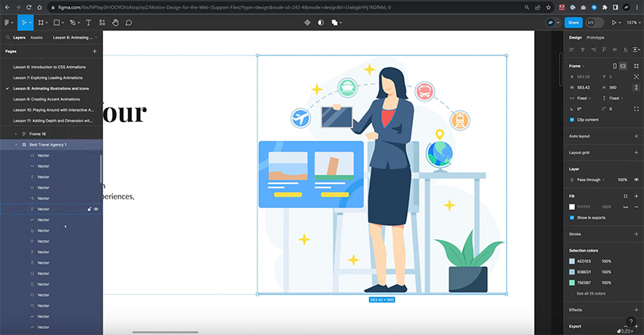Click the lock icon on highlighted Vector layer
Image resolution: width=644 pixels, height=335 pixels.
[x=89, y=209]
